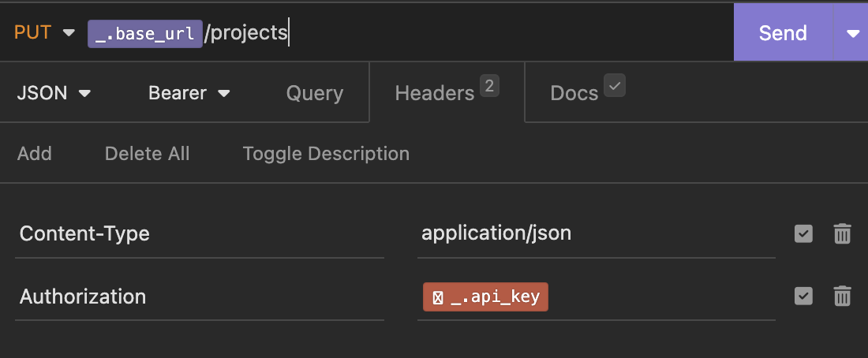Click the Headers count badge showing 2

coord(488,86)
